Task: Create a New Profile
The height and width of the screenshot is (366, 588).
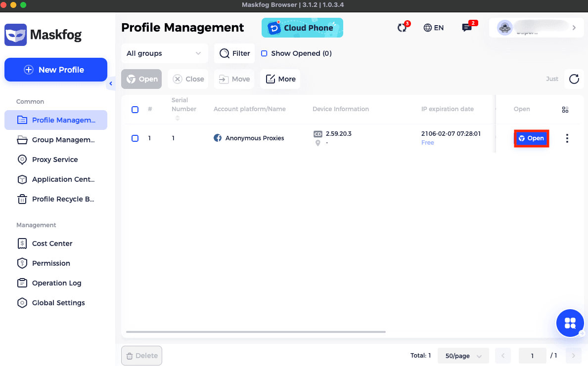Action: click(55, 70)
